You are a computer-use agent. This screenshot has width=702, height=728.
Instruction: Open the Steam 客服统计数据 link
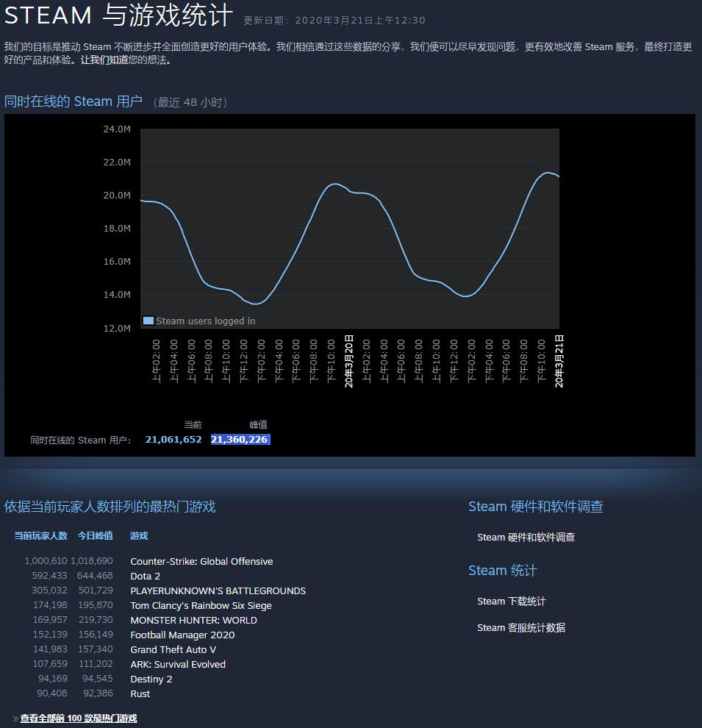click(x=520, y=627)
